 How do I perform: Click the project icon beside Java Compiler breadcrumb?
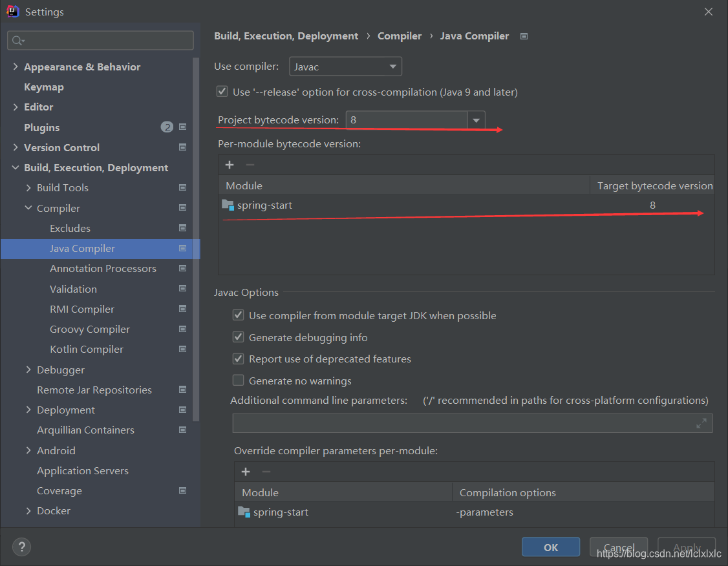pyautogui.click(x=524, y=36)
